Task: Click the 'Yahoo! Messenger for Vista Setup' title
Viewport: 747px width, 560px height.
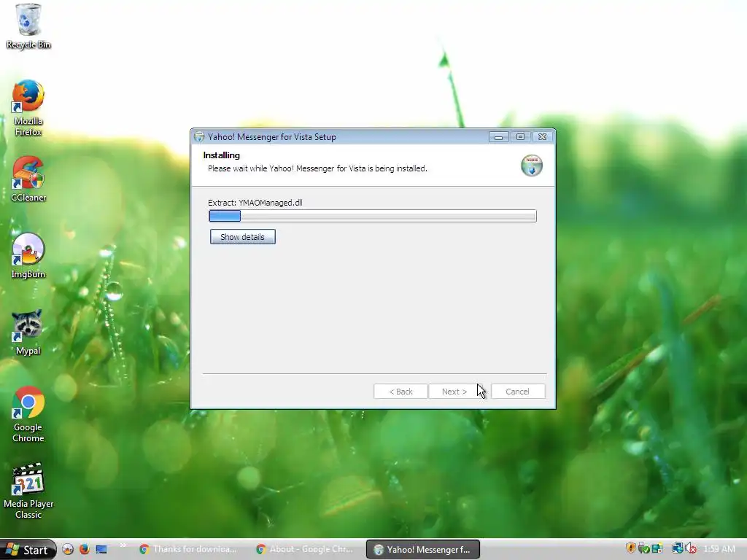Action: [x=272, y=136]
